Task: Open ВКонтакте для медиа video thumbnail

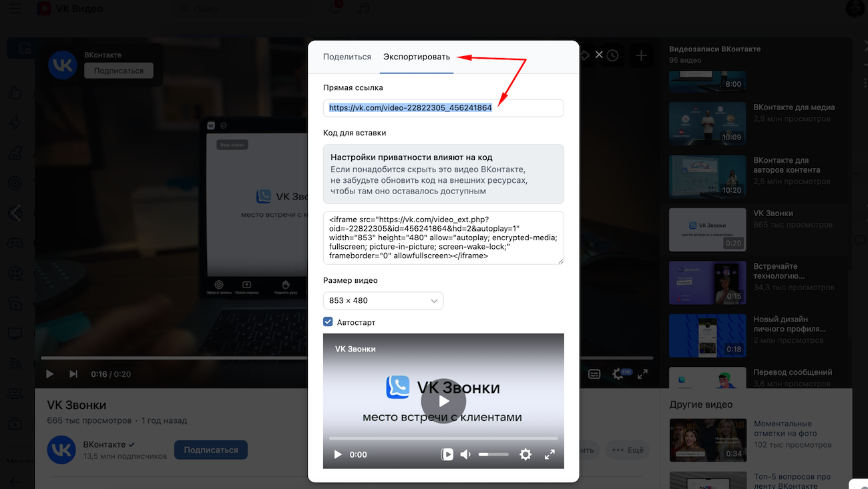Action: pyautogui.click(x=708, y=123)
